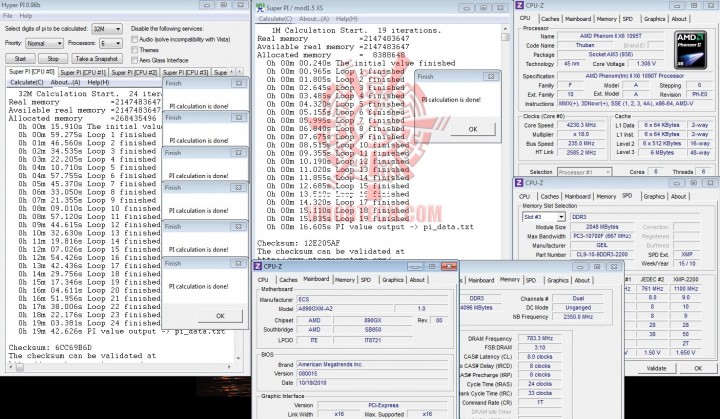This screenshot has width=720, height=419.
Task: Toggle the Audio service checkbox in Hyper PI
Action: [x=135, y=40]
